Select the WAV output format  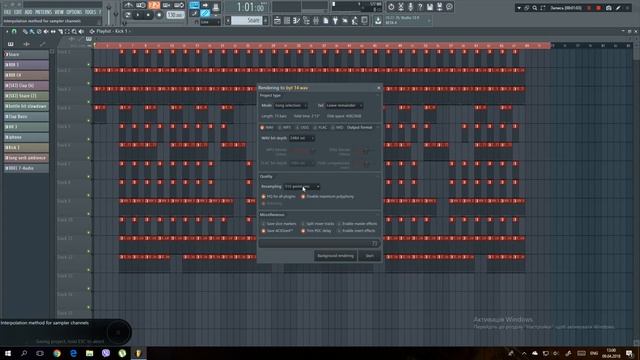[267, 127]
